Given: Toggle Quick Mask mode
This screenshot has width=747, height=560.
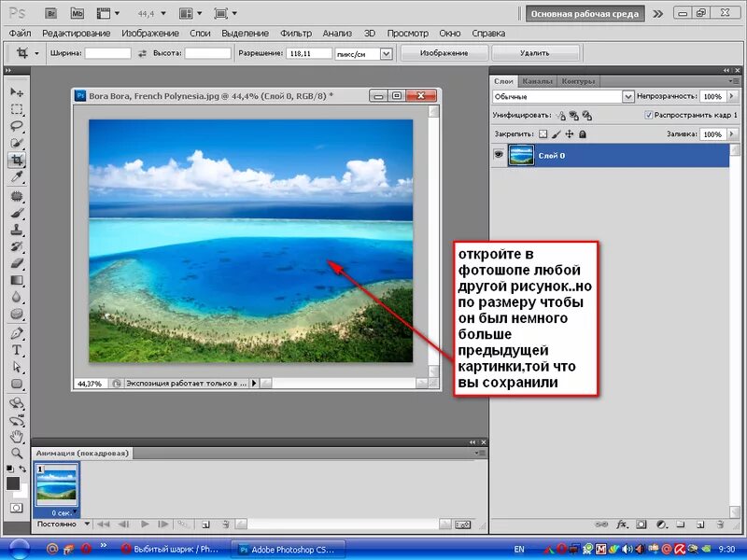Looking at the screenshot, I should pos(16,508).
